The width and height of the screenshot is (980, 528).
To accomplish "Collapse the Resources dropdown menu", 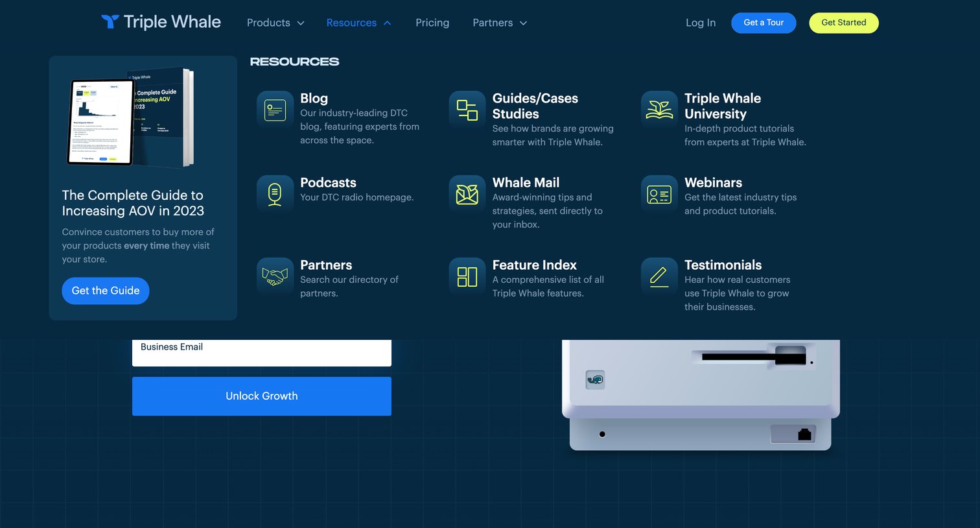I will (x=358, y=23).
